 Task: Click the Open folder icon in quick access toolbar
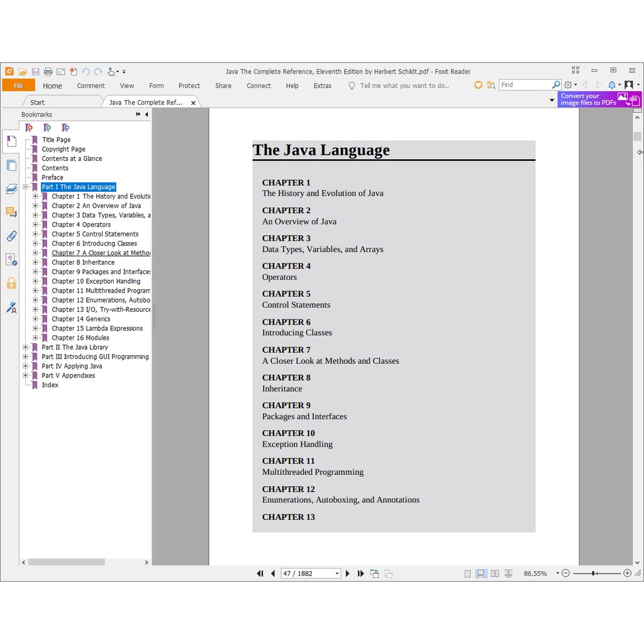click(23, 72)
